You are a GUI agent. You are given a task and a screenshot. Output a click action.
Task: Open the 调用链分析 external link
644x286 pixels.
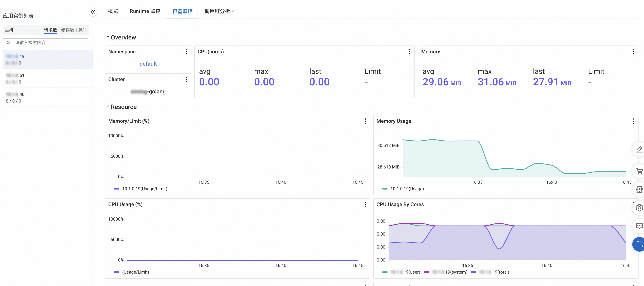(219, 11)
